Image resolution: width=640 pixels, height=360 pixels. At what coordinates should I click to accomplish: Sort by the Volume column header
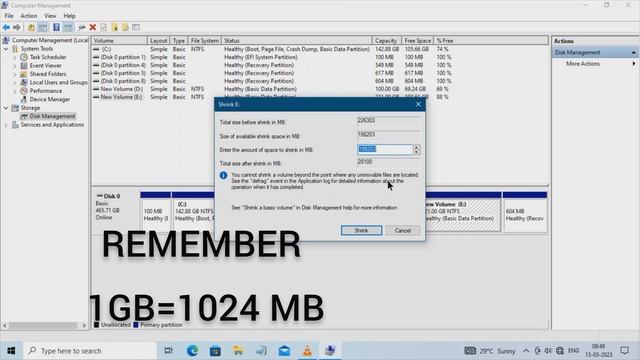pos(119,41)
